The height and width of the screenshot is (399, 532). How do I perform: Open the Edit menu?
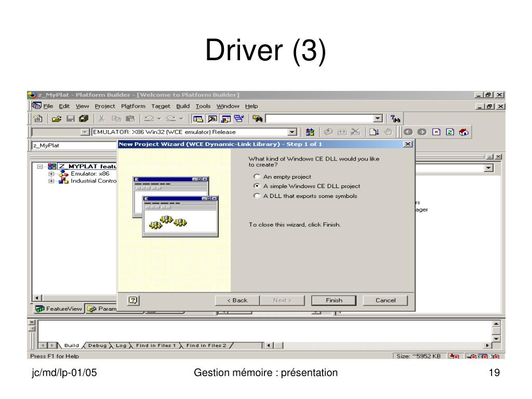pyautogui.click(x=64, y=106)
